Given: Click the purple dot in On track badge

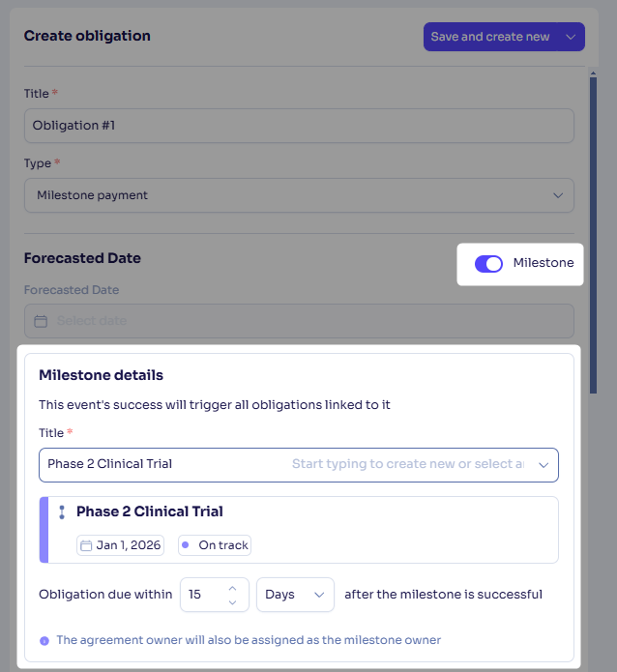Looking at the screenshot, I should tap(186, 545).
